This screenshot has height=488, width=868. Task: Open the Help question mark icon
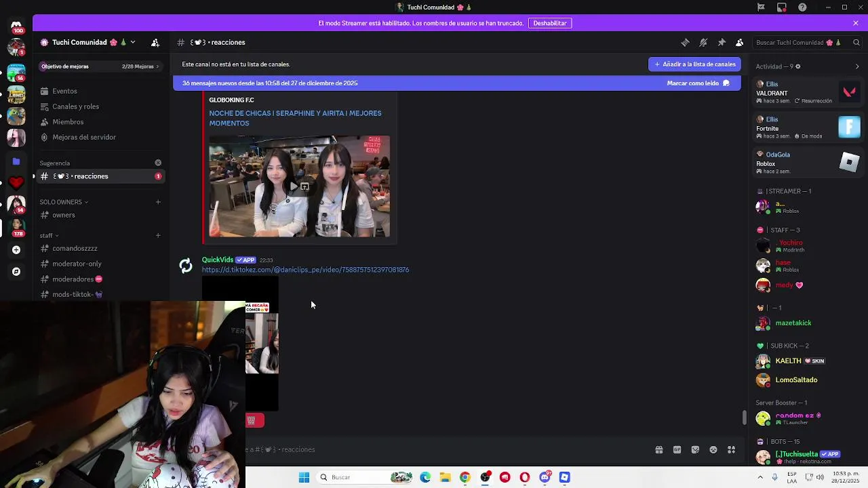pyautogui.click(x=802, y=7)
